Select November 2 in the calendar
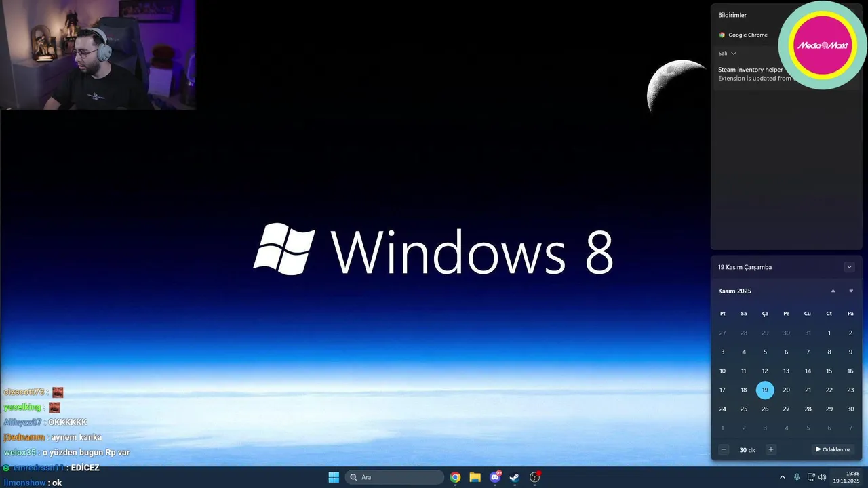 pos(850,333)
